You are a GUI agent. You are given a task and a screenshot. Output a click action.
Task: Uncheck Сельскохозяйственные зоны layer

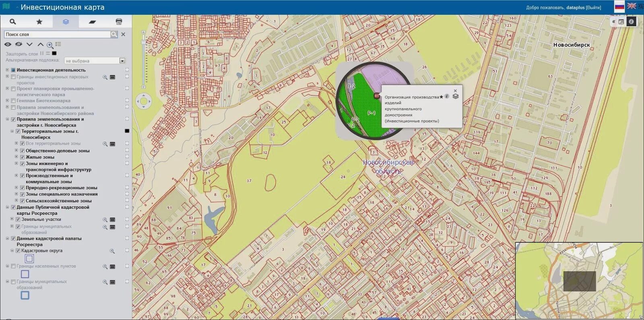point(23,201)
